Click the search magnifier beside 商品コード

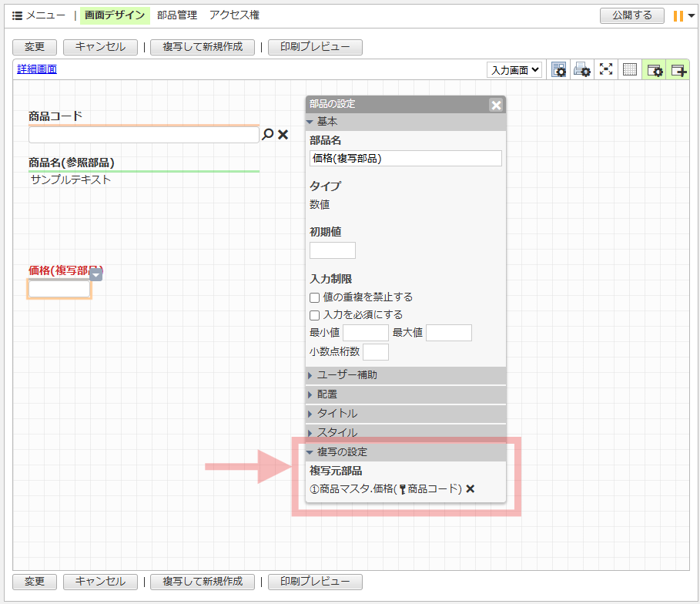click(267, 134)
